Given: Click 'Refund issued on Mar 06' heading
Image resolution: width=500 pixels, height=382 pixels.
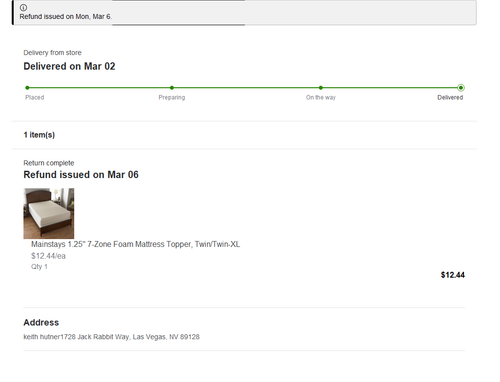Looking at the screenshot, I should 81,175.
